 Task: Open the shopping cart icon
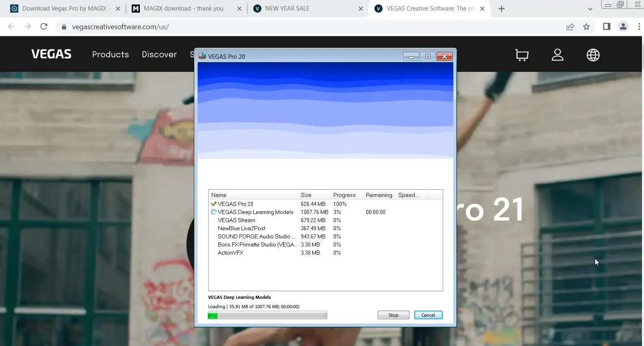[x=522, y=55]
